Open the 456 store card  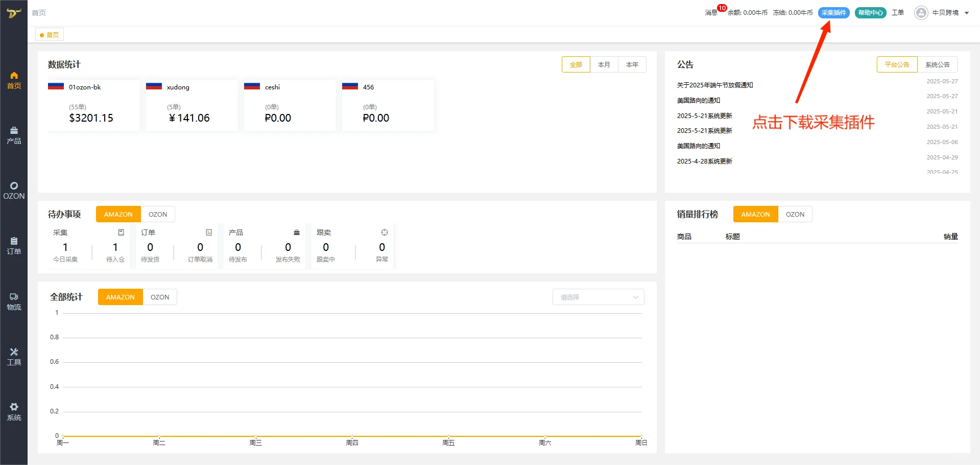pos(388,105)
